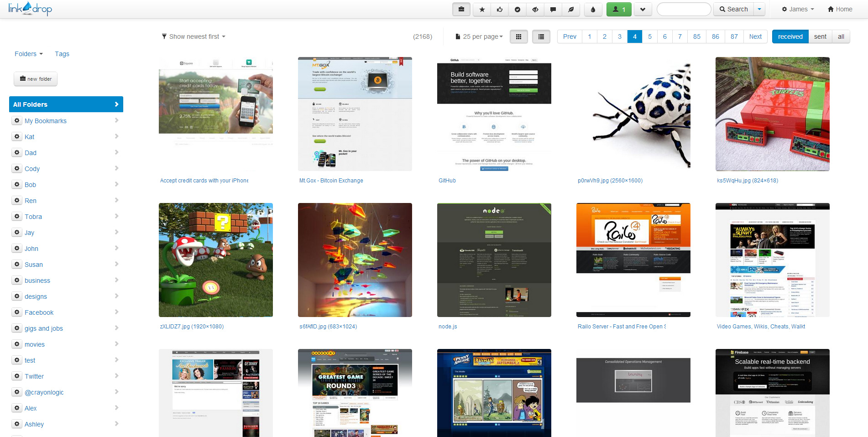Open the GitHub page thumbnail
This screenshot has width=868, height=437.
494,114
